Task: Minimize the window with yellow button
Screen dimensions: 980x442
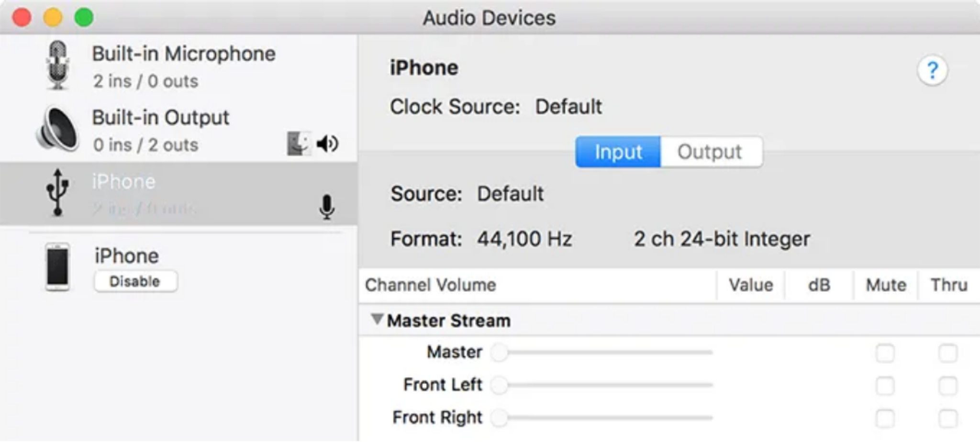Action: [53, 17]
